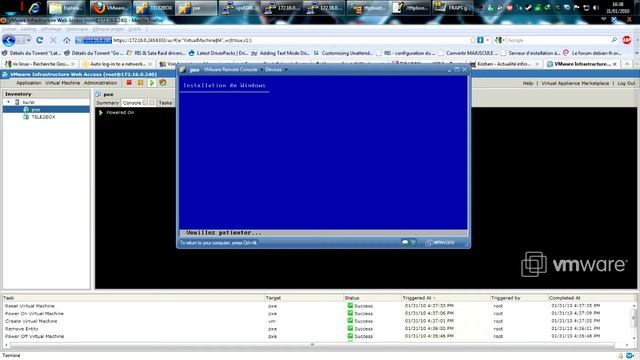The width and height of the screenshot is (640, 360).
Task: Click the vmware logo in remote console status bar
Action: pos(440,242)
